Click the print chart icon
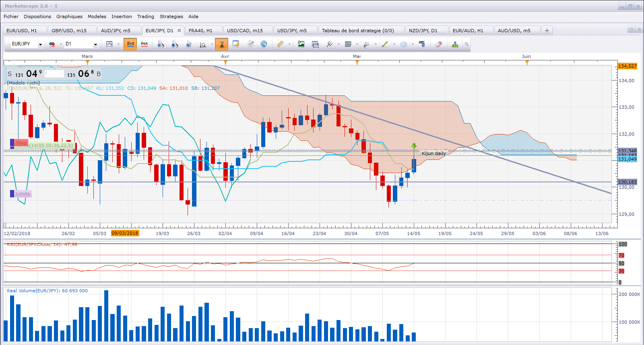 tap(315, 44)
